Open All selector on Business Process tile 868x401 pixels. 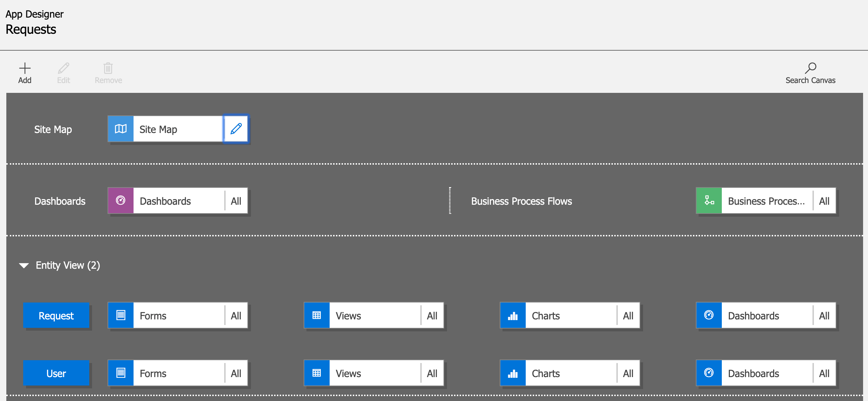pos(824,201)
